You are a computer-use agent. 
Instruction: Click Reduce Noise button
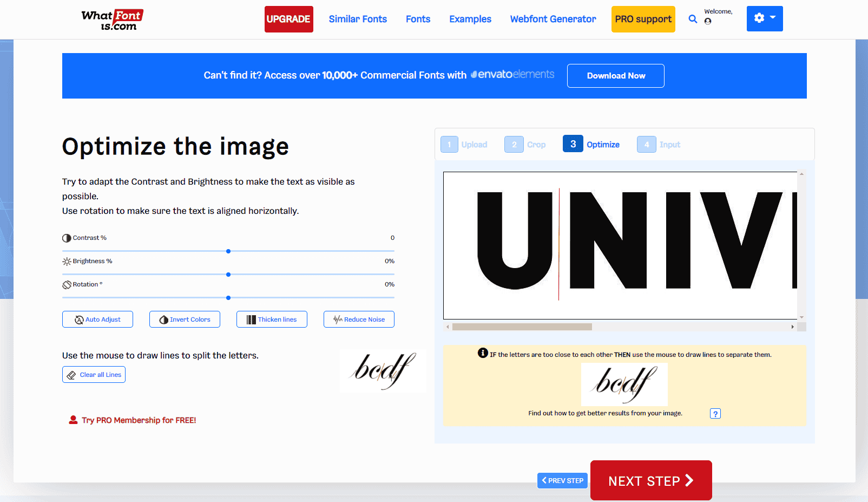(359, 320)
